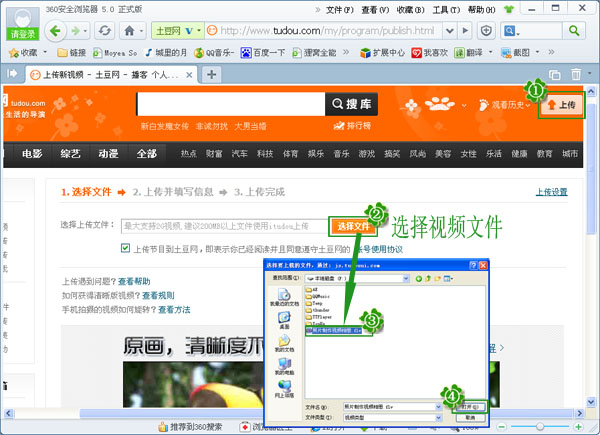Open the search engine selector dropdown
This screenshot has width=600, height=435.
[x=512, y=31]
